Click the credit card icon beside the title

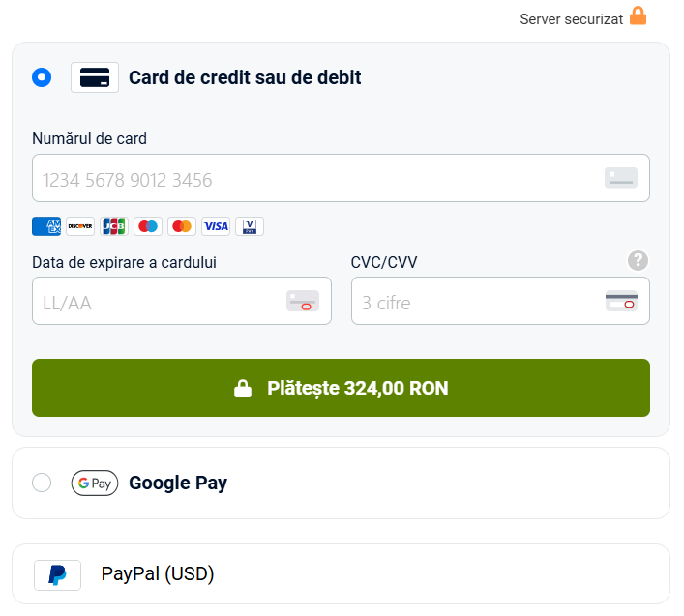coord(95,77)
